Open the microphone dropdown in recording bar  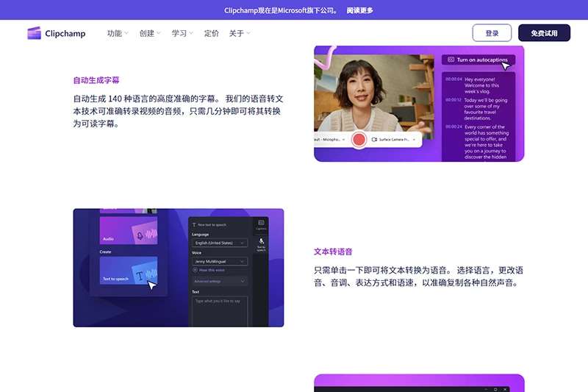coord(329,140)
